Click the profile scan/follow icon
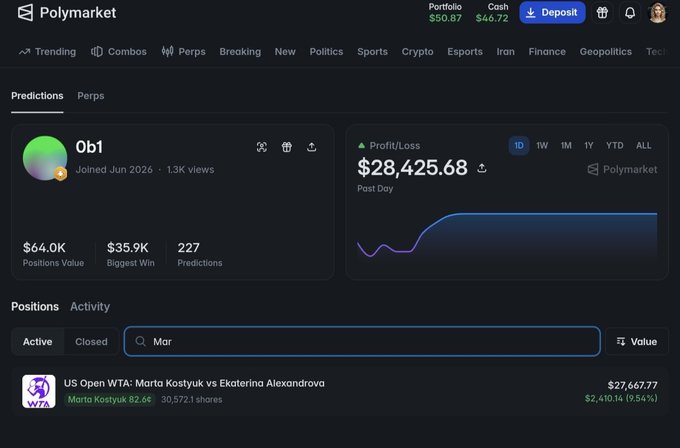This screenshot has height=448, width=680. click(x=262, y=147)
